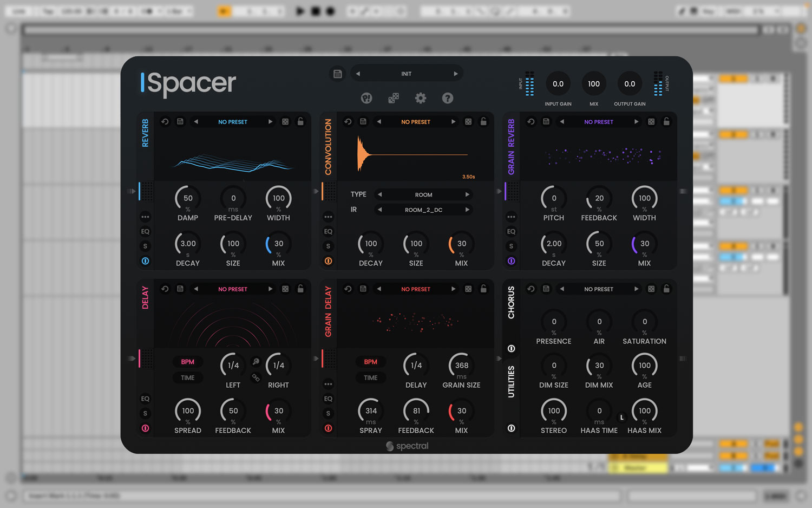
Task: Select next Convolution TYPE after ROOM
Action: 467,194
